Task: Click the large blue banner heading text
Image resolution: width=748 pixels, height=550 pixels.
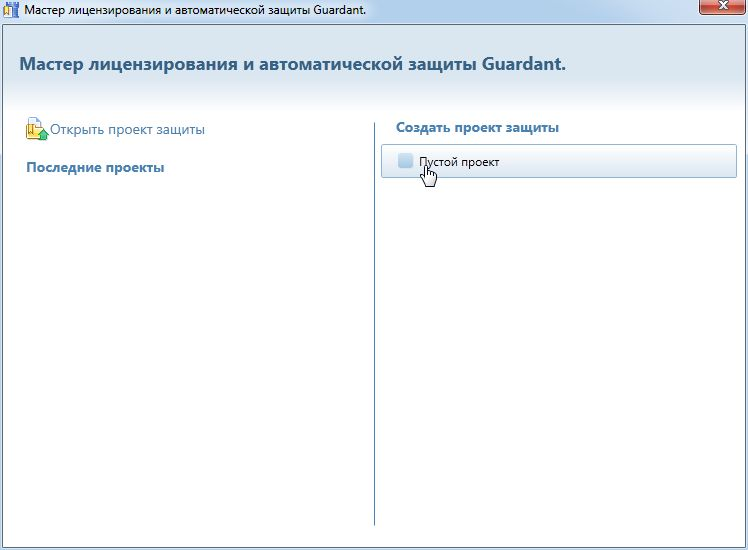Action: (292, 64)
